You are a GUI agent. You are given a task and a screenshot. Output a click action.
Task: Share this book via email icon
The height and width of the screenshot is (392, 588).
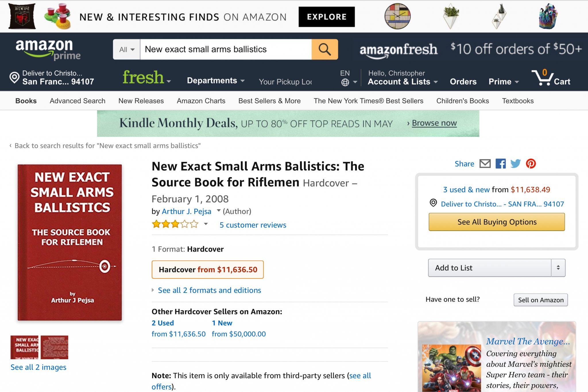point(485,164)
